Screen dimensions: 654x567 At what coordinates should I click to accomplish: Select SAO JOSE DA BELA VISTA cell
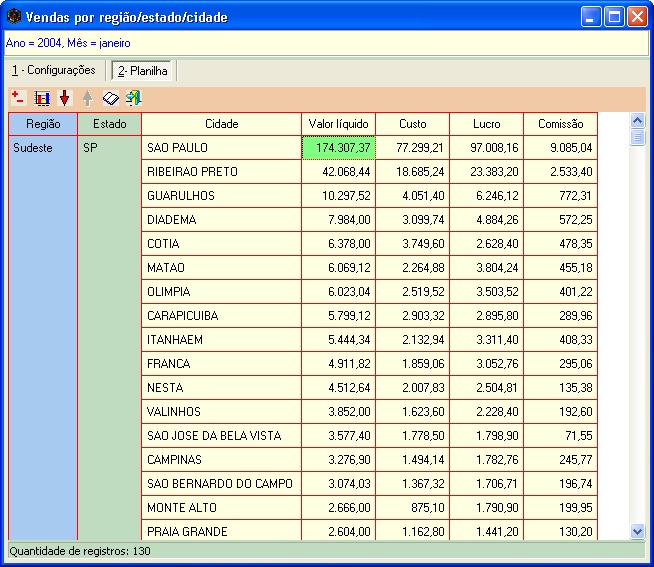point(221,436)
